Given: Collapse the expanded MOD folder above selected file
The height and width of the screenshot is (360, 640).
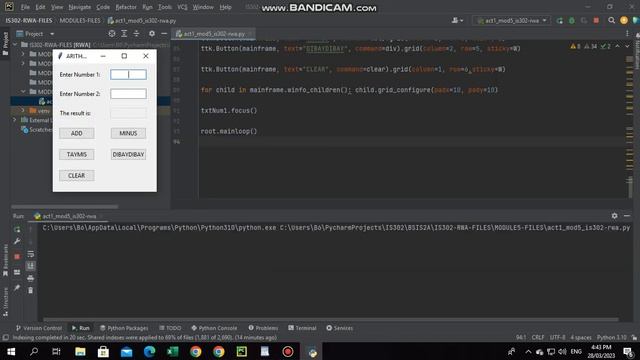Looking at the screenshot, I should click(x=23, y=91).
